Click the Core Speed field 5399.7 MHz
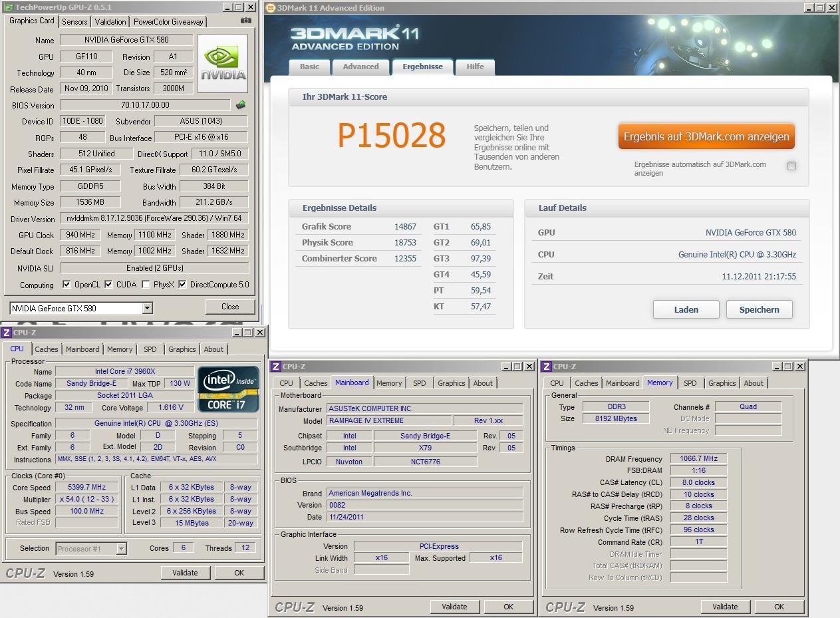 pyautogui.click(x=86, y=488)
